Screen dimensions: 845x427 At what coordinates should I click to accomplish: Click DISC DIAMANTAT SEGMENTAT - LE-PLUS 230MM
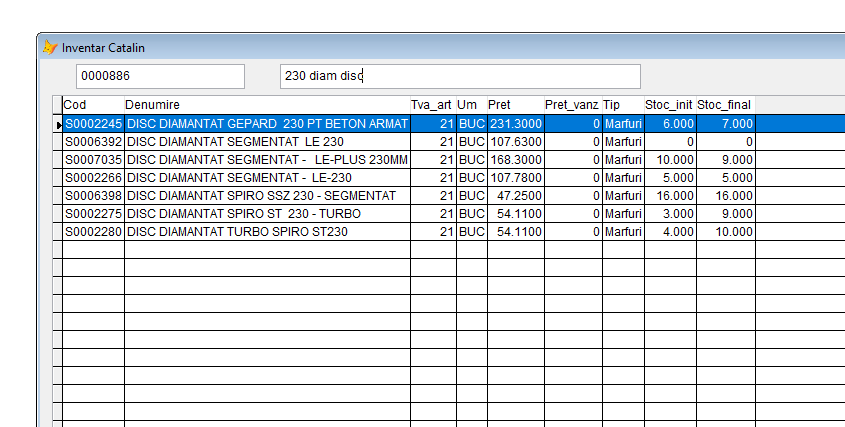pyautogui.click(x=267, y=160)
